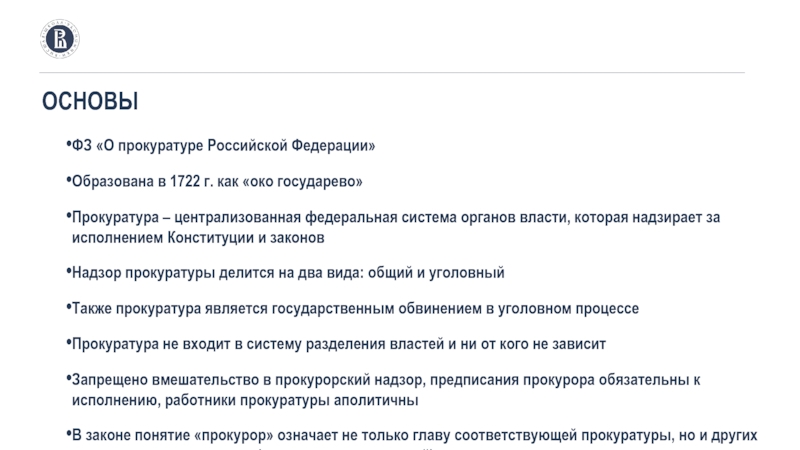
Task: Select the line starting «В законе понятие «прокурор»»
Action: (x=415, y=436)
